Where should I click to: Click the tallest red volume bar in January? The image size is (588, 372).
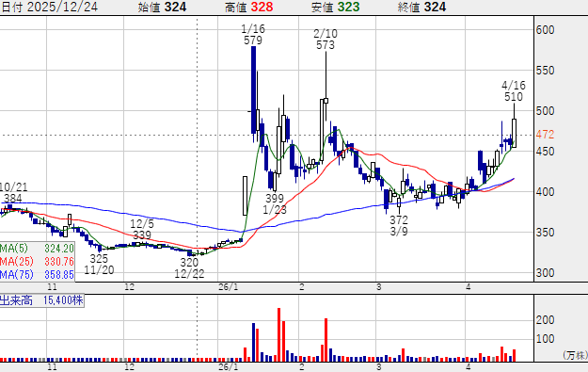pyautogui.click(x=279, y=335)
